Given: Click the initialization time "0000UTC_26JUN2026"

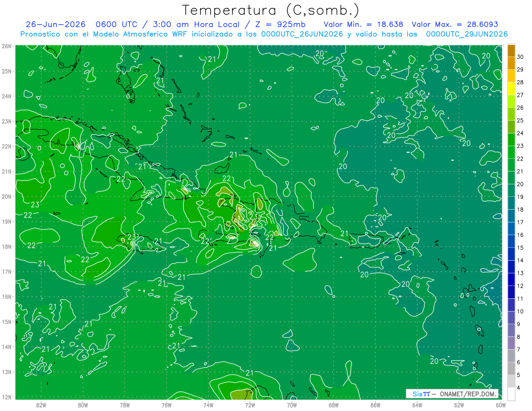Looking at the screenshot, I should tap(303, 34).
